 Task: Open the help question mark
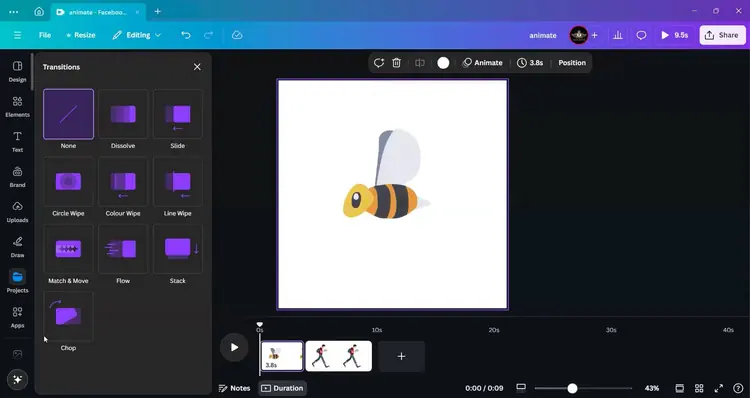[x=738, y=388]
